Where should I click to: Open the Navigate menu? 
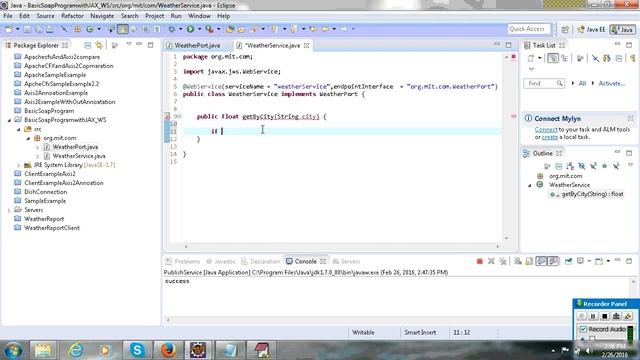[x=102, y=16]
